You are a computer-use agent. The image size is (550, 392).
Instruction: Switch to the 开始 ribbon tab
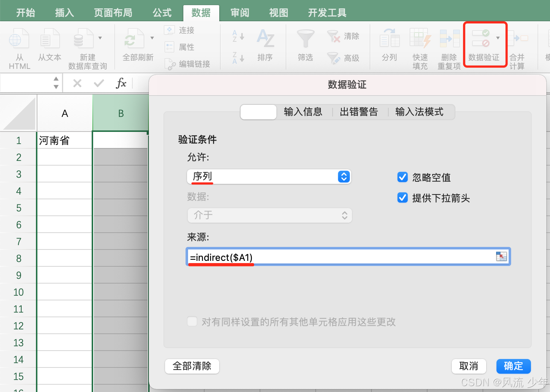[26, 13]
